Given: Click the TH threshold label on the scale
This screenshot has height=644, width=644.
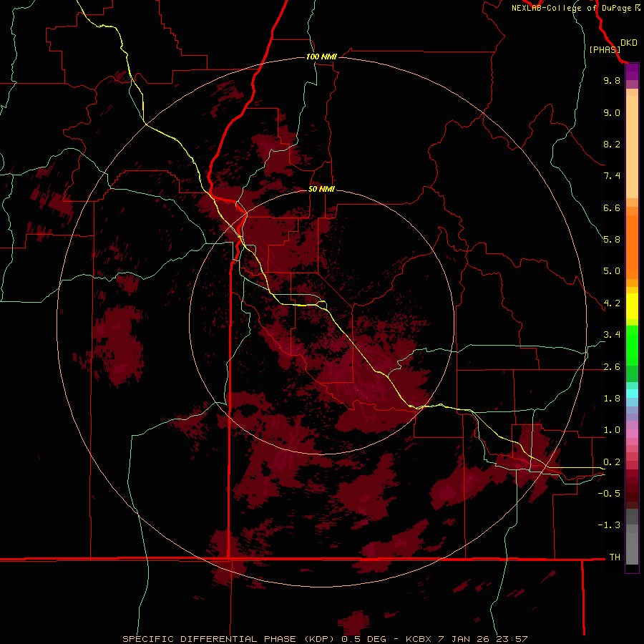Looking at the screenshot, I should click(615, 557).
